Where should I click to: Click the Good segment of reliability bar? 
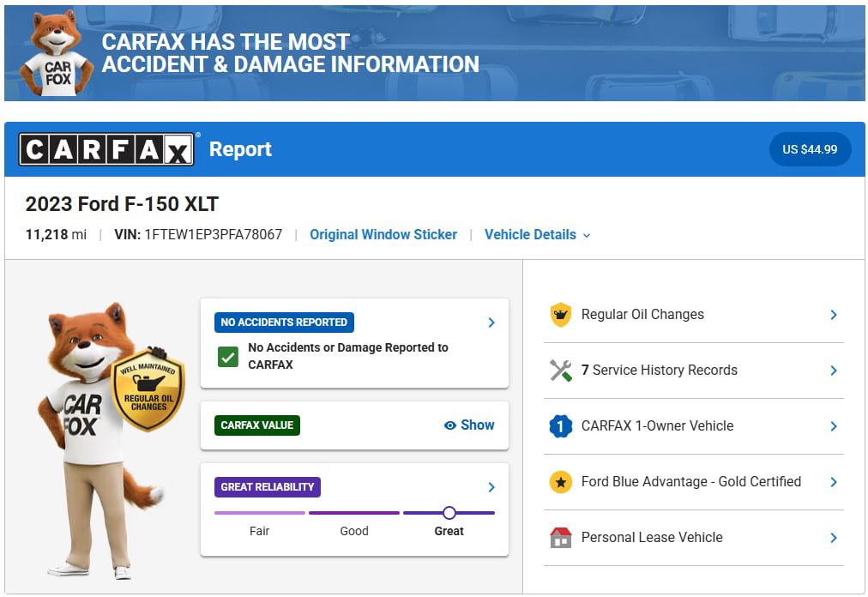click(x=354, y=513)
